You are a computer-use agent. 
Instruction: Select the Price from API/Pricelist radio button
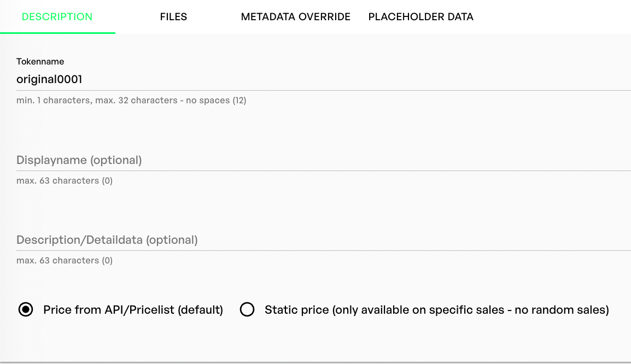coord(26,310)
